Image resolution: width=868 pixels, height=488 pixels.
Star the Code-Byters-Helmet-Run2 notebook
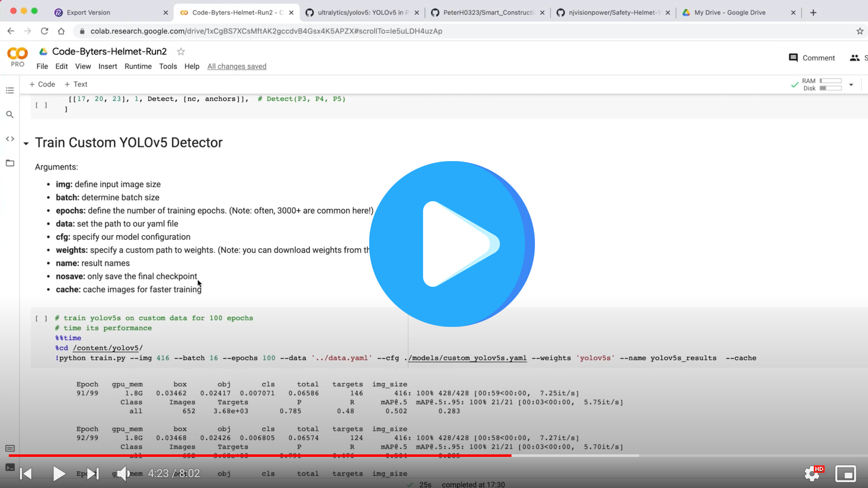tap(181, 51)
